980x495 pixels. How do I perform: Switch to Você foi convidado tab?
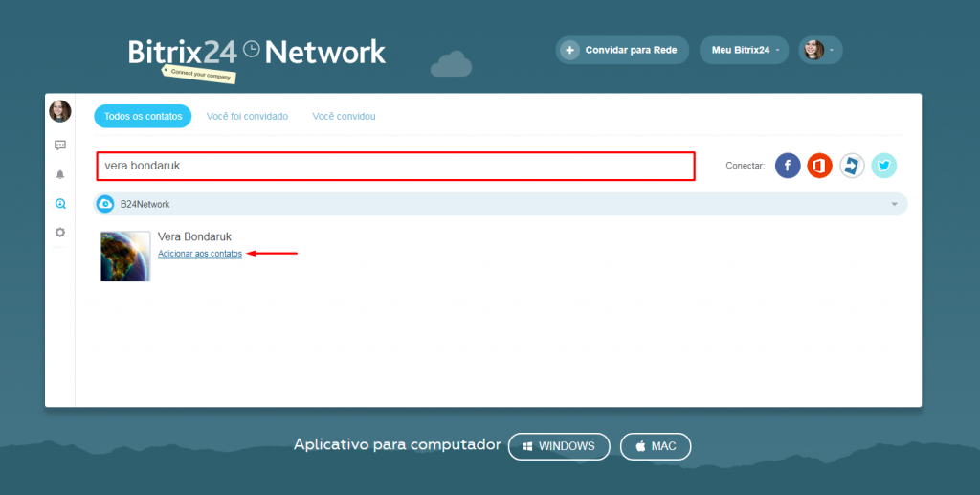(247, 116)
